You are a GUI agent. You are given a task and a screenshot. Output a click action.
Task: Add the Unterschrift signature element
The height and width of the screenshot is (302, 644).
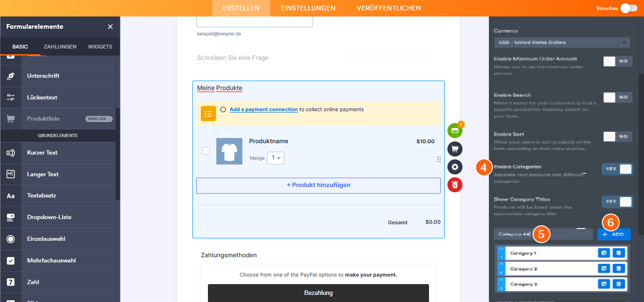pos(58,76)
